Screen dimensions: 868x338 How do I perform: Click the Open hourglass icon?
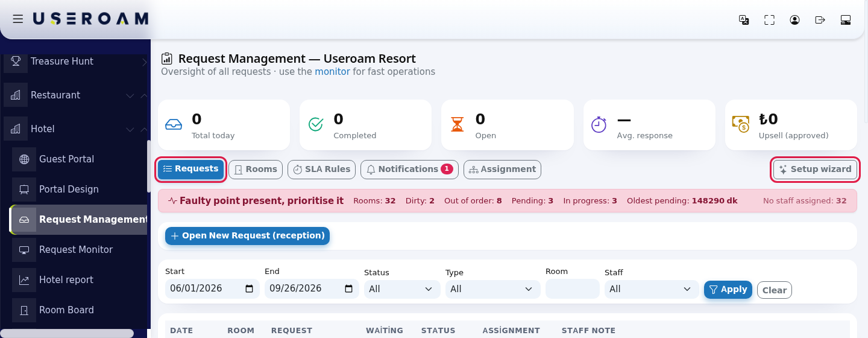(x=458, y=124)
